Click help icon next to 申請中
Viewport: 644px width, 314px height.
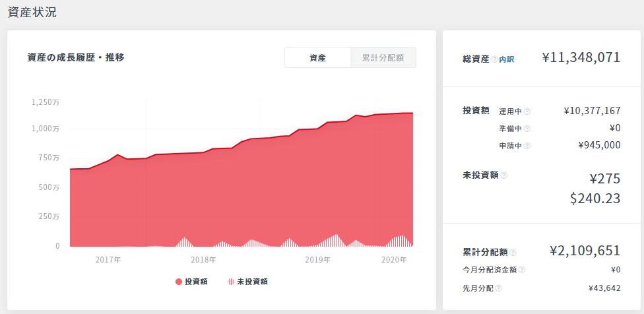tap(527, 146)
